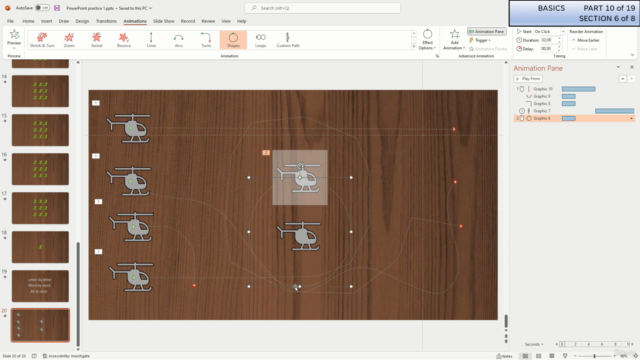Image resolution: width=640 pixels, height=360 pixels.
Task: Adjust the zoom slider handle
Action: (x=594, y=356)
